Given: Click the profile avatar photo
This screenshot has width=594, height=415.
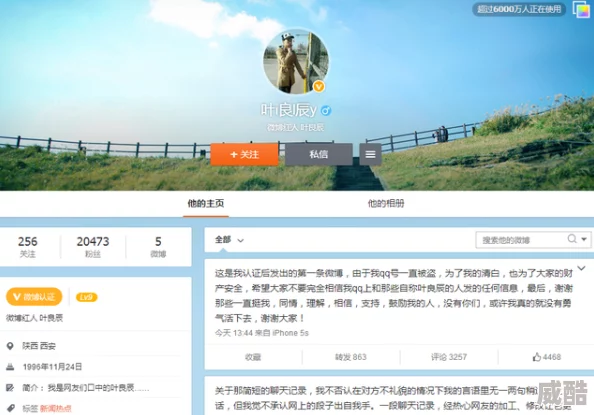Looking at the screenshot, I should [x=296, y=62].
